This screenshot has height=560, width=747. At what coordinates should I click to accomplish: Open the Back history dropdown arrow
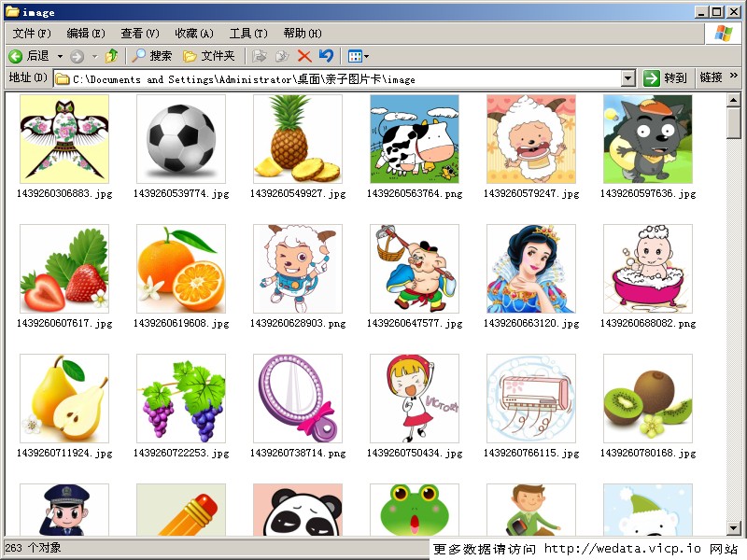pyautogui.click(x=60, y=57)
